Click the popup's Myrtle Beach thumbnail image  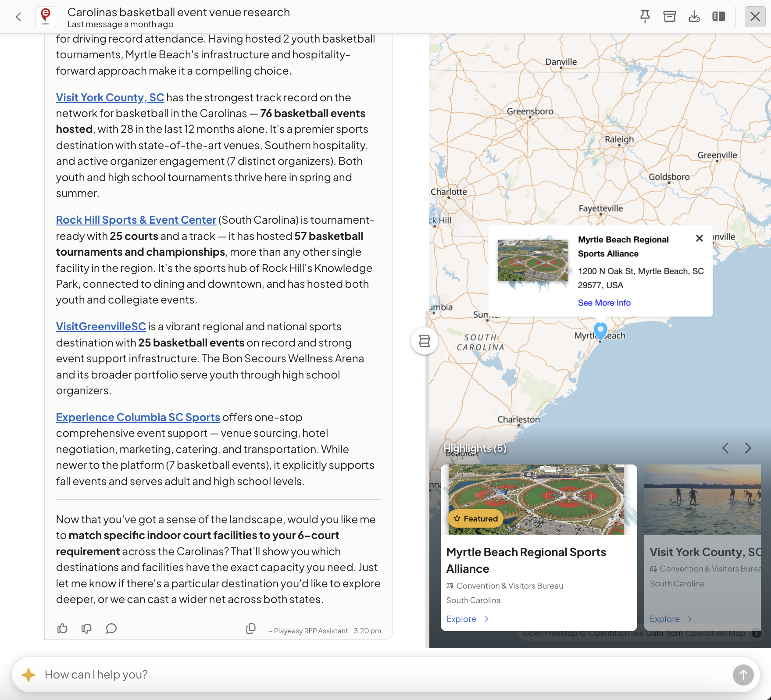[x=533, y=261]
